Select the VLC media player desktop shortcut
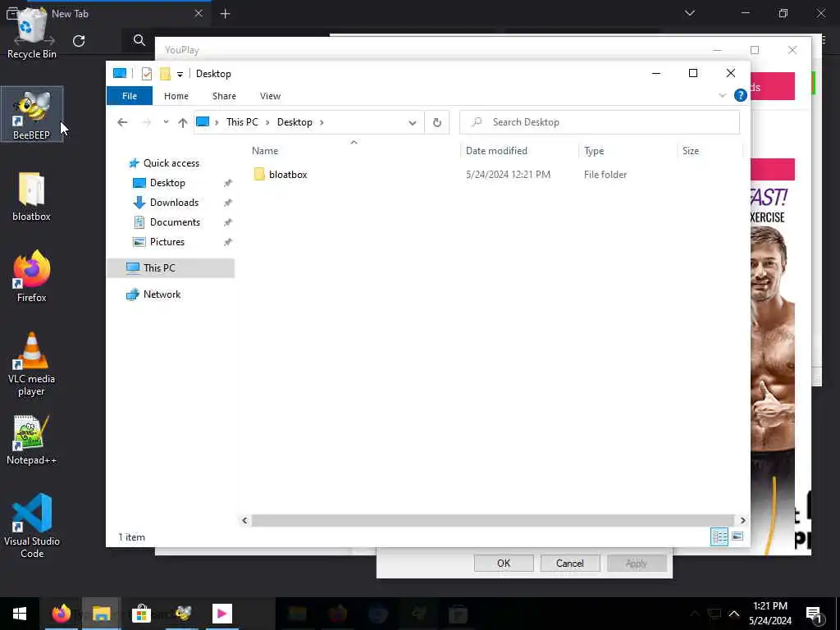This screenshot has height=630, width=840. tap(31, 364)
